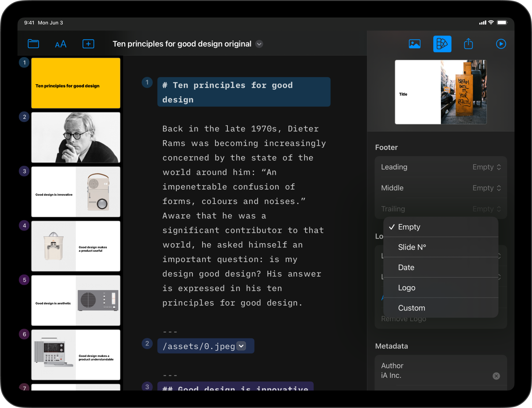Screen dimensions: 532x408
Task: Toggle the design themes panel icon
Action: coord(442,44)
